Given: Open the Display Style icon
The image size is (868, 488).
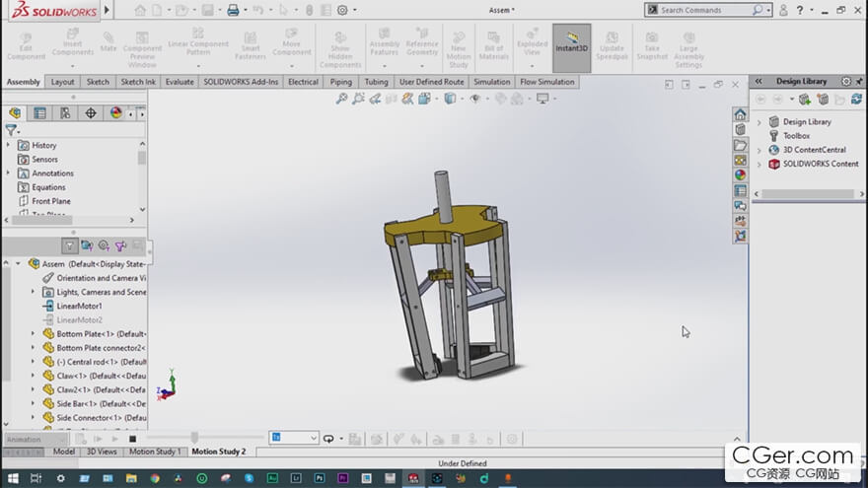Looking at the screenshot, I should (450, 99).
